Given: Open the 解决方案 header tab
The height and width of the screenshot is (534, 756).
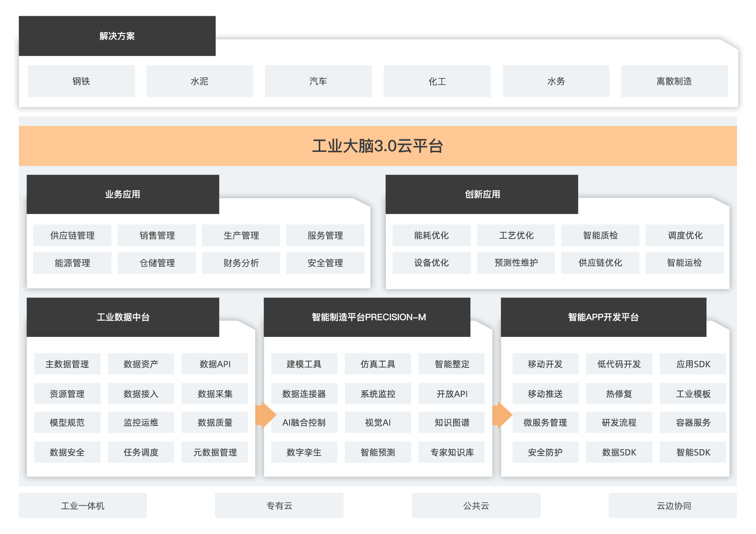Looking at the screenshot, I should pos(117,36).
